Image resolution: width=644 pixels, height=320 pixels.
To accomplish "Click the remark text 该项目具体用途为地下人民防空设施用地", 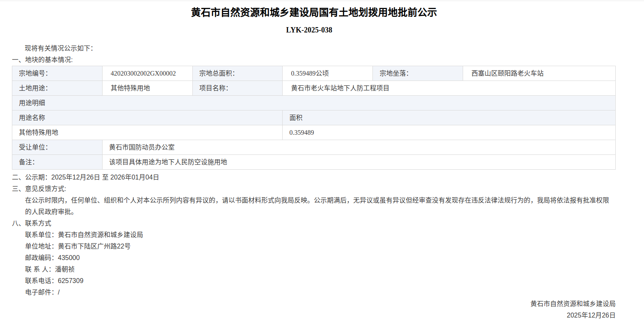I will point(168,162).
